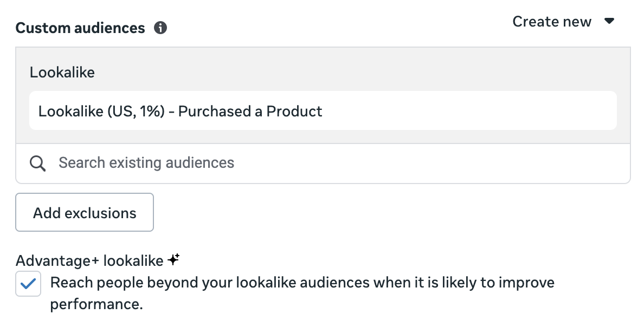Select the Lookalike (US, 1%) audience entry

pos(180,112)
